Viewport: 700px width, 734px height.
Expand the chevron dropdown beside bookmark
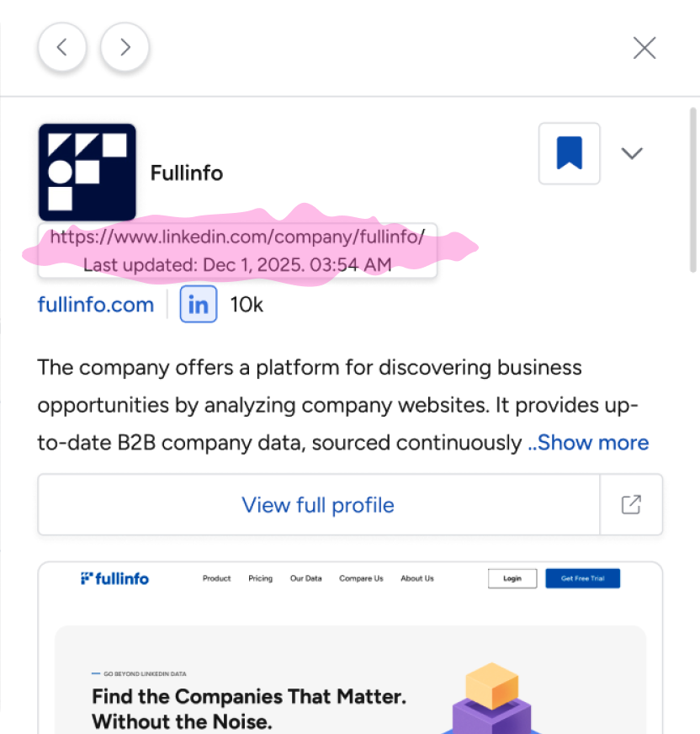click(x=632, y=153)
